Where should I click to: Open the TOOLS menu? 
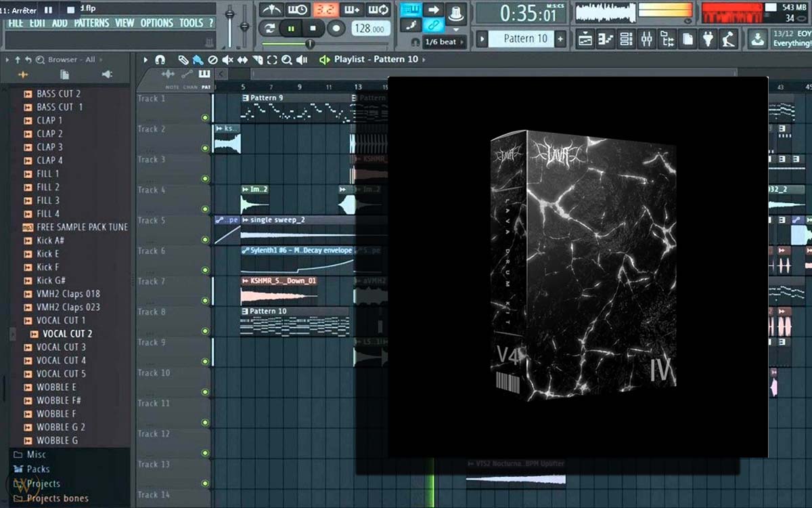point(191,23)
